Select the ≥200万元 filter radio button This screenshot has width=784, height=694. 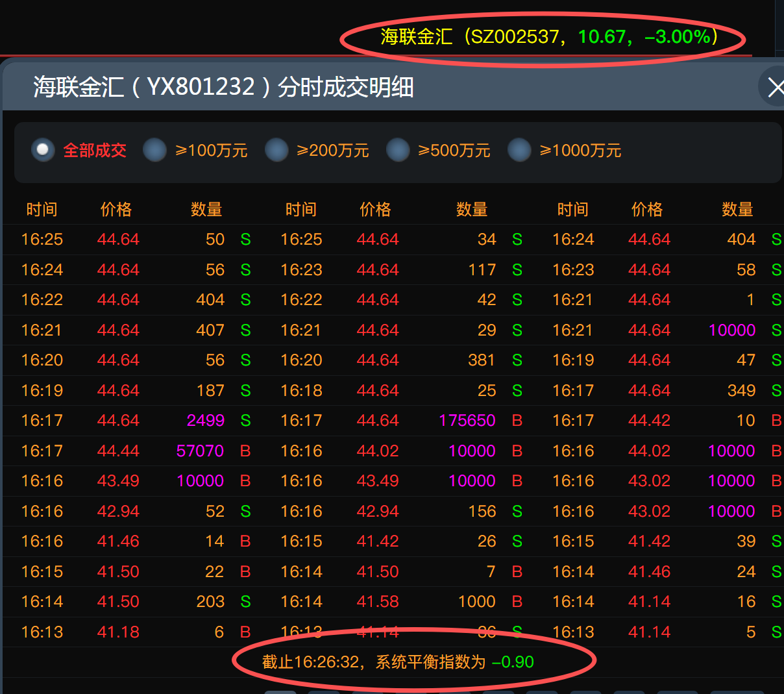[276, 150]
